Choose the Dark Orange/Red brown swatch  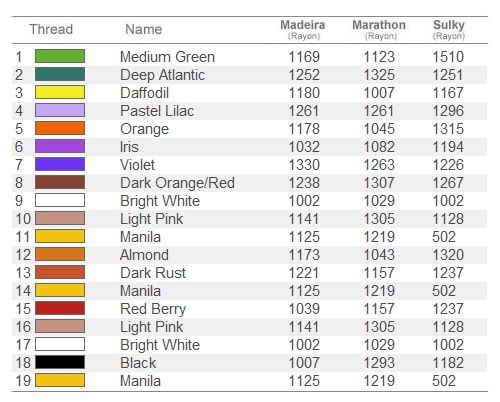coord(60,182)
